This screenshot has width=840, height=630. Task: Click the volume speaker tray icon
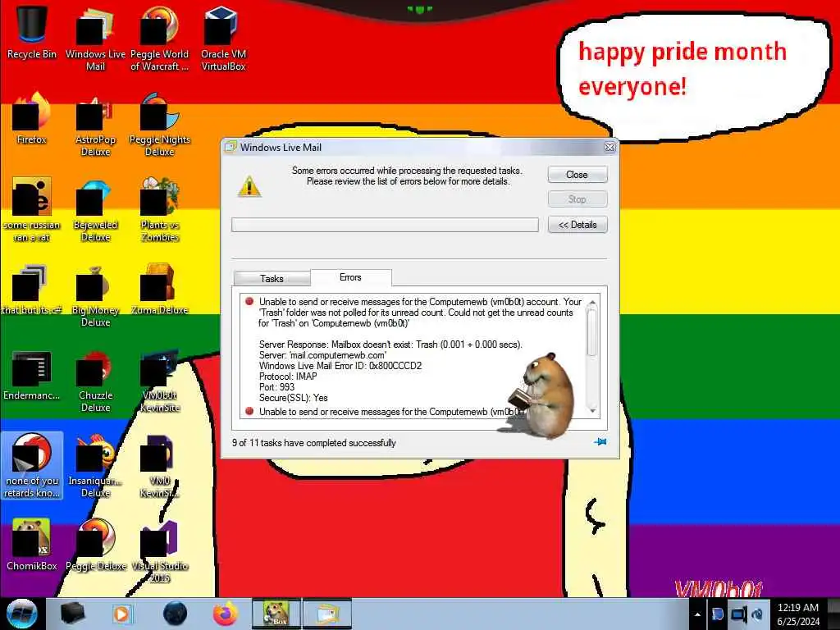click(757, 614)
